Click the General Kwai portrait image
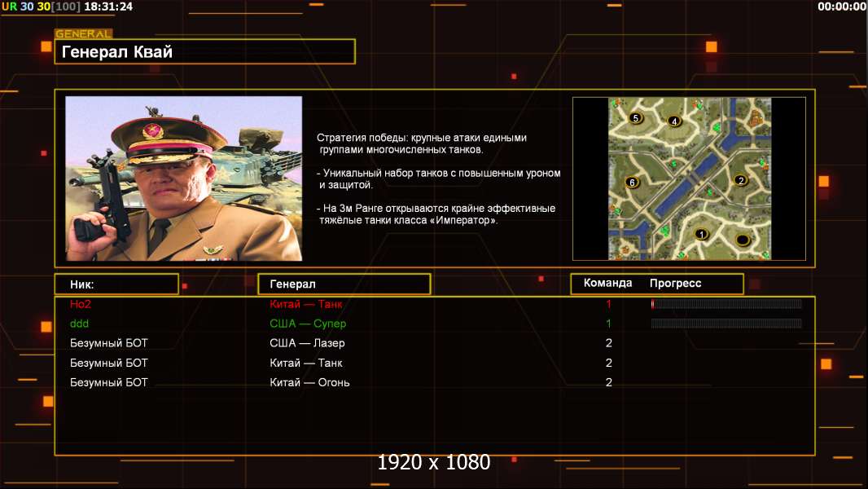The image size is (868, 489). click(x=184, y=178)
